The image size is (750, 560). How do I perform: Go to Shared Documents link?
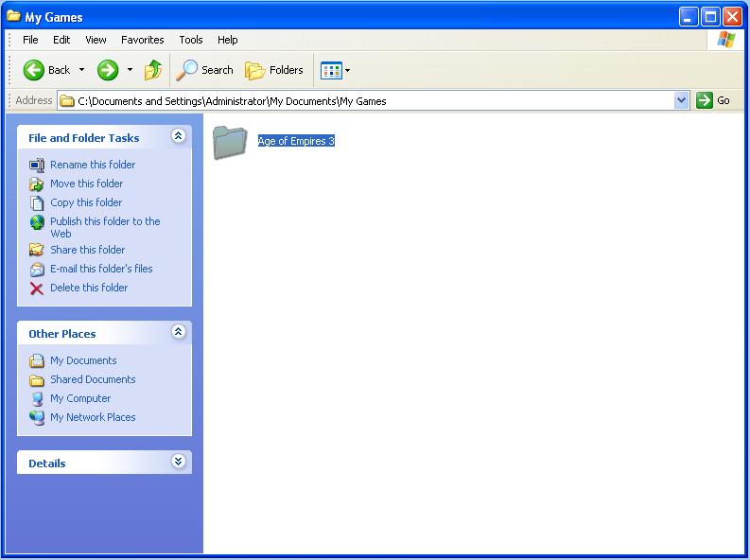point(93,379)
